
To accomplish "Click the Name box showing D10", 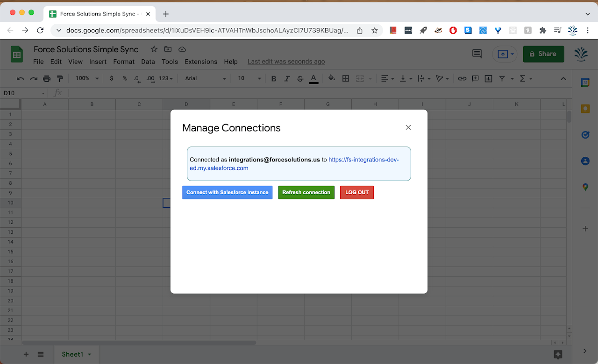I will pyautogui.click(x=24, y=93).
